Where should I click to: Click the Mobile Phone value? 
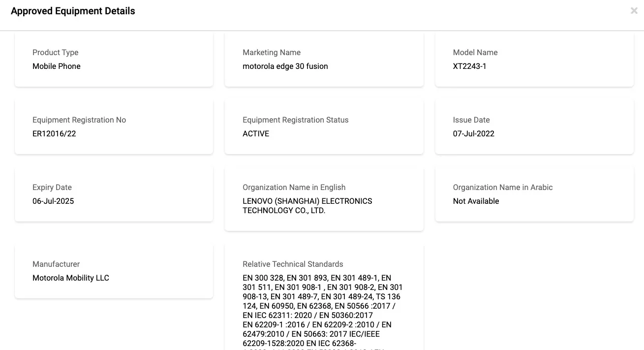point(57,66)
